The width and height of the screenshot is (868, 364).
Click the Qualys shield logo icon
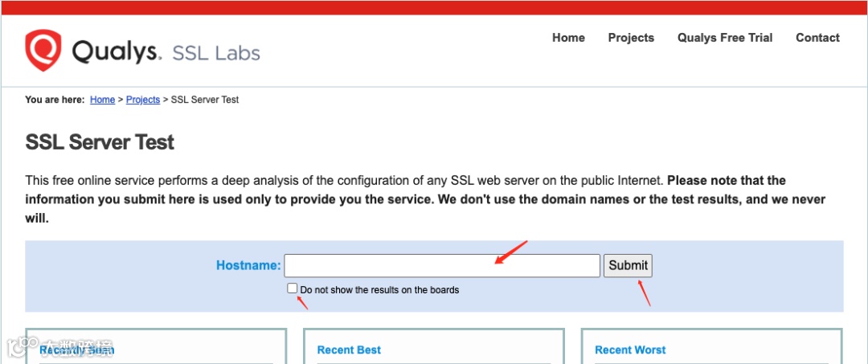click(43, 51)
